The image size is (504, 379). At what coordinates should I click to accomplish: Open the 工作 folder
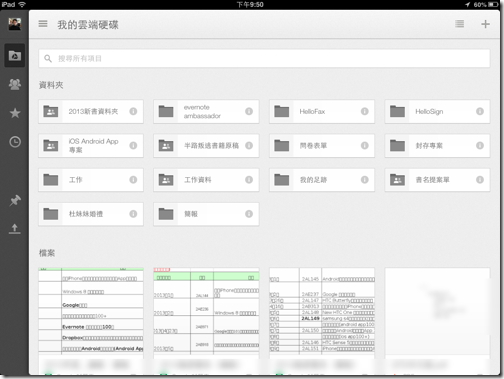pos(91,180)
